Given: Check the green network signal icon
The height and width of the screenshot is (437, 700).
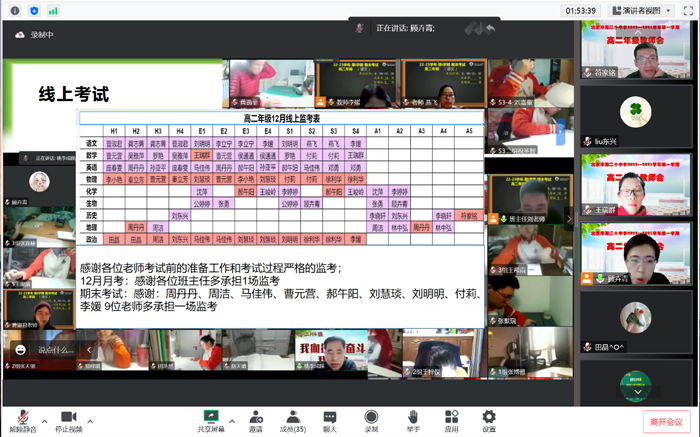Looking at the screenshot, I should pyautogui.click(x=53, y=11).
